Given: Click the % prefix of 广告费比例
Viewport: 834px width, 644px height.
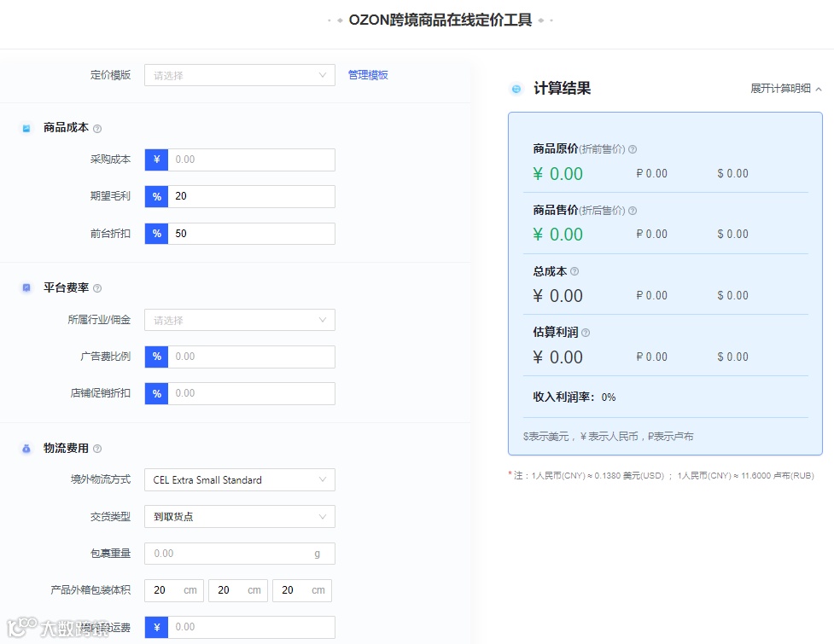Looking at the screenshot, I should (156, 357).
